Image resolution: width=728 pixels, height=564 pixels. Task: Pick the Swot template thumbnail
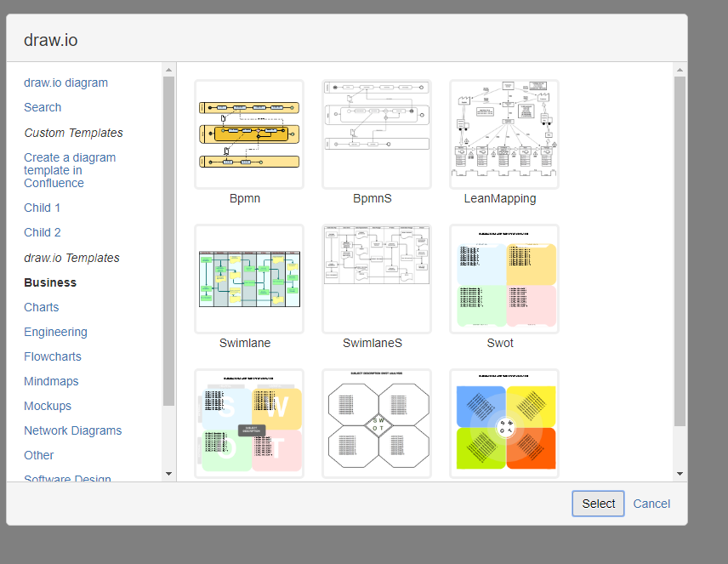click(x=504, y=279)
